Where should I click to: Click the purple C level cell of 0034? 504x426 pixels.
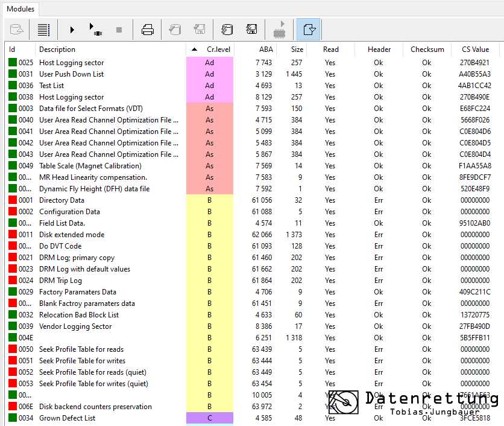pyautogui.click(x=210, y=418)
